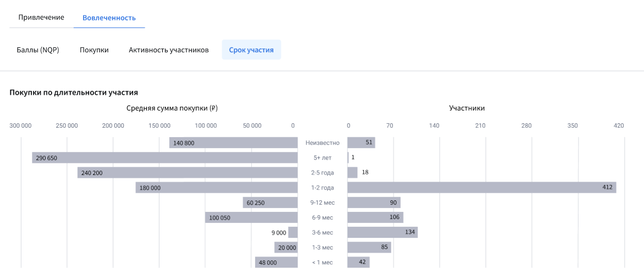
Task: Open the Покупки sub-tab
Action: (94, 50)
